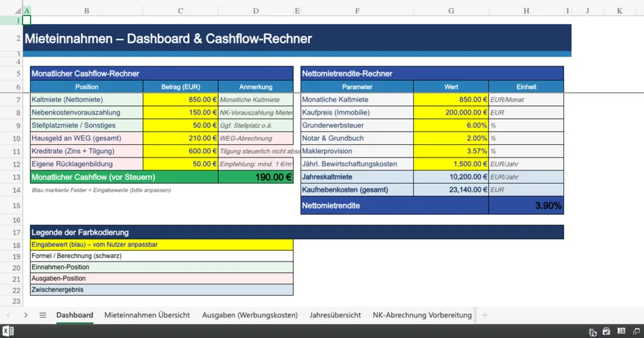Open the all-sheets list hamburger icon
Viewport: 644px width, 338px height.
point(43,315)
